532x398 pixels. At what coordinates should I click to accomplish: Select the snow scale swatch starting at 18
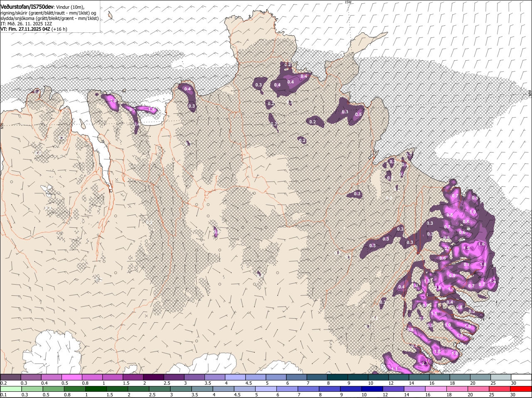(x=460, y=377)
